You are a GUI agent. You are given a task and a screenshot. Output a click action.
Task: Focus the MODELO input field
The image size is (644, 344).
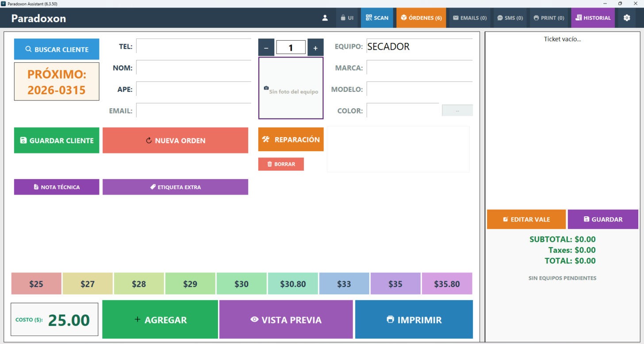419,89
